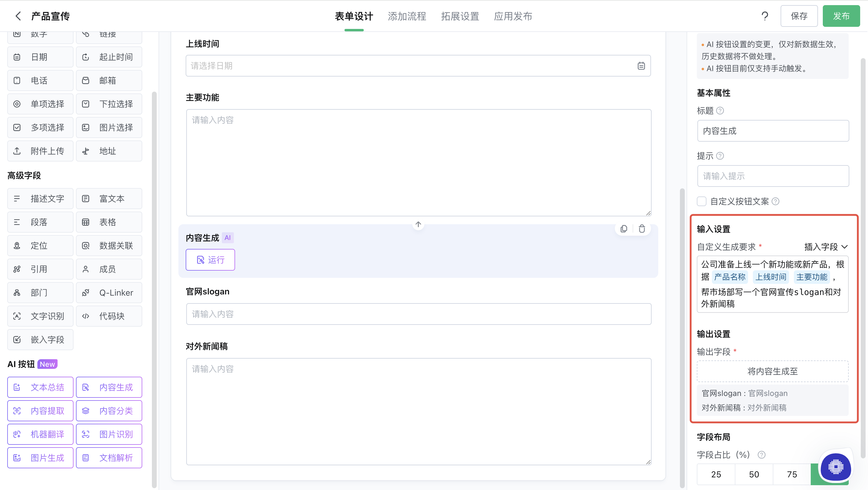Add the 邮箱 field component
This screenshot has height=490, width=868.
point(109,80)
